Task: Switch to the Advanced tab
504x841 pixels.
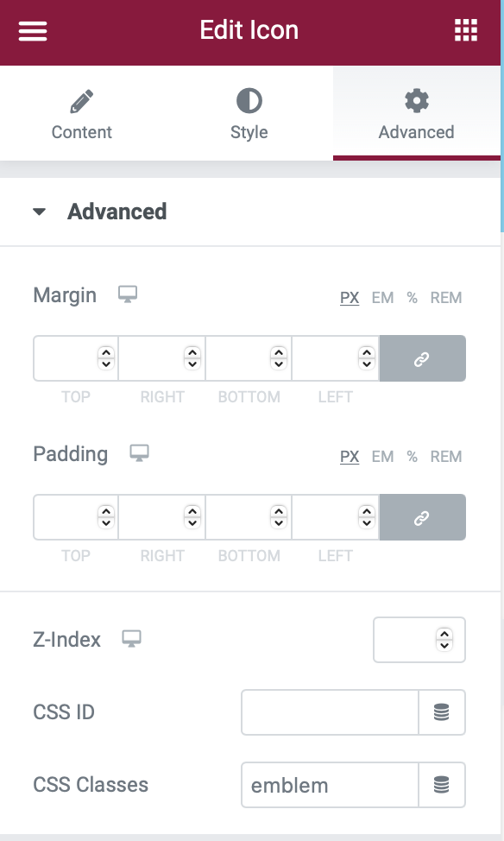Action: 417,114
